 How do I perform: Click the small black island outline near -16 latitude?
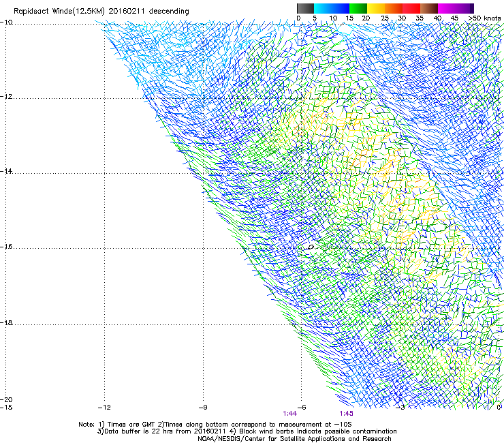(311, 247)
